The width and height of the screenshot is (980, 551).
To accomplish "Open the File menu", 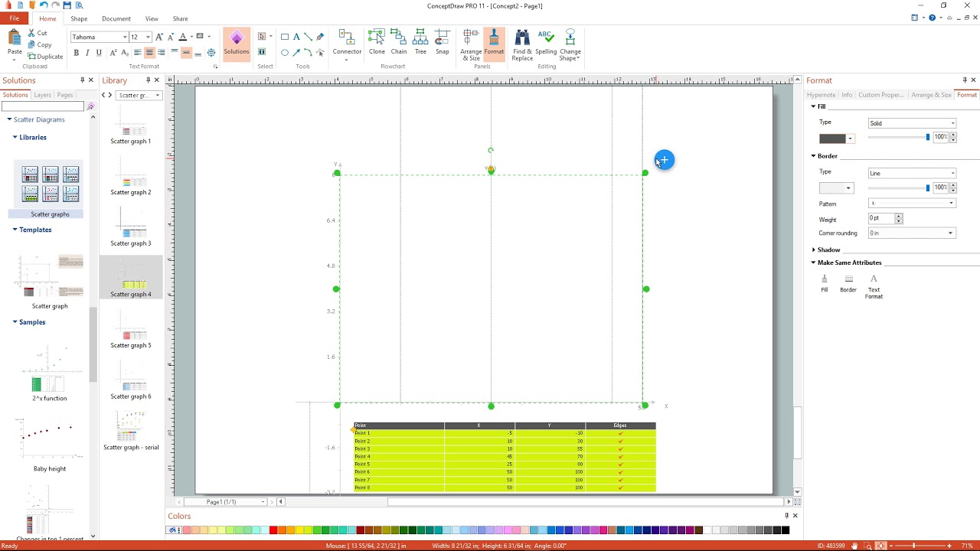I will coord(14,18).
